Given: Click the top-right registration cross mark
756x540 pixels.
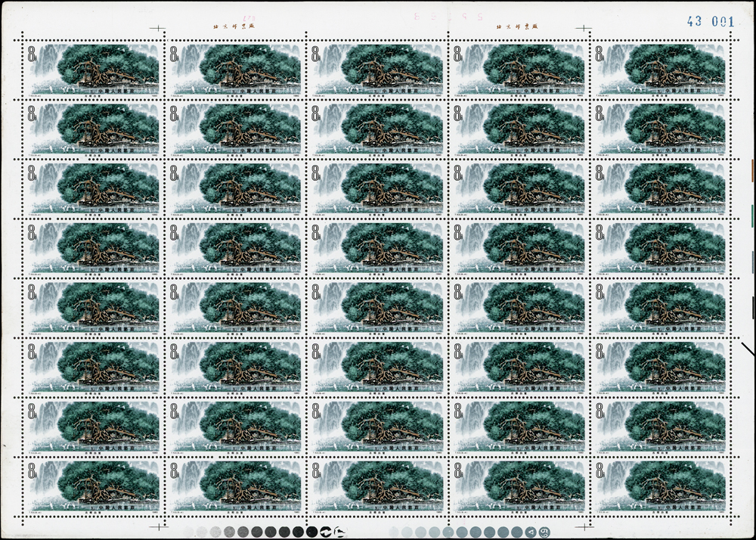Looking at the screenshot, I should point(582,29).
